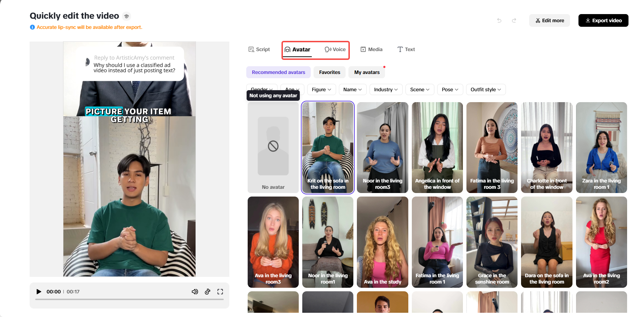
Task: Click the PICTURE YOUR ITEM GETTING caption
Action: pyautogui.click(x=129, y=115)
